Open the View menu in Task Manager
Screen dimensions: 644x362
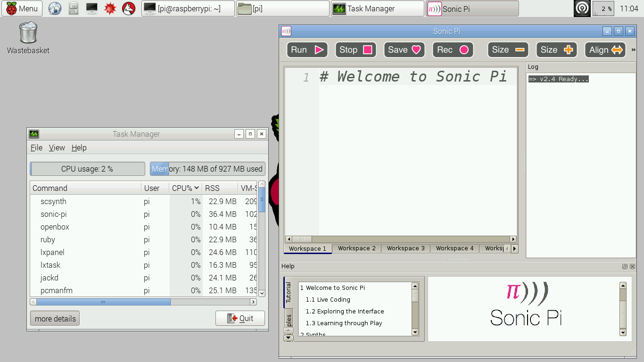pyautogui.click(x=57, y=148)
